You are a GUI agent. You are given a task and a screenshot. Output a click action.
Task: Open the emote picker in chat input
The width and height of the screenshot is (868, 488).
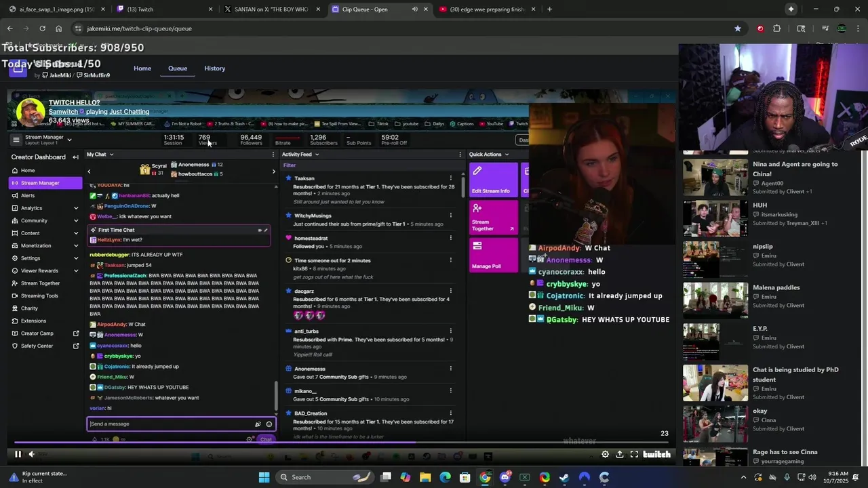pos(269,424)
